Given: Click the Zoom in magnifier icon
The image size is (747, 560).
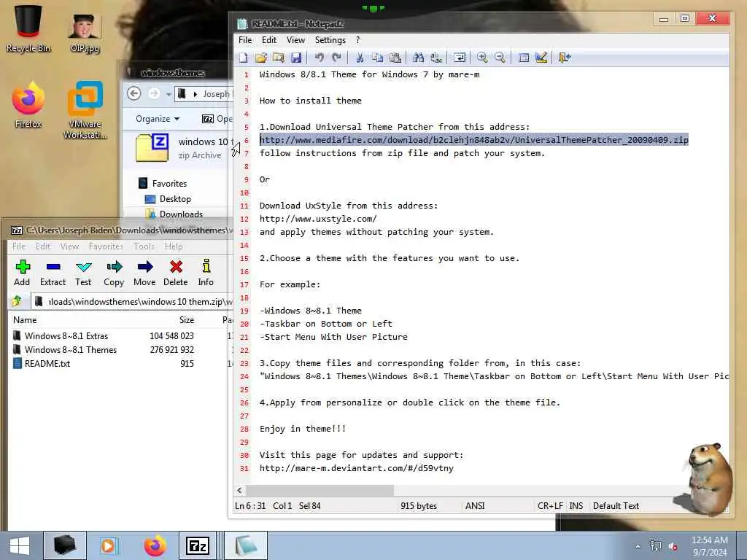Looking at the screenshot, I should tap(482, 58).
